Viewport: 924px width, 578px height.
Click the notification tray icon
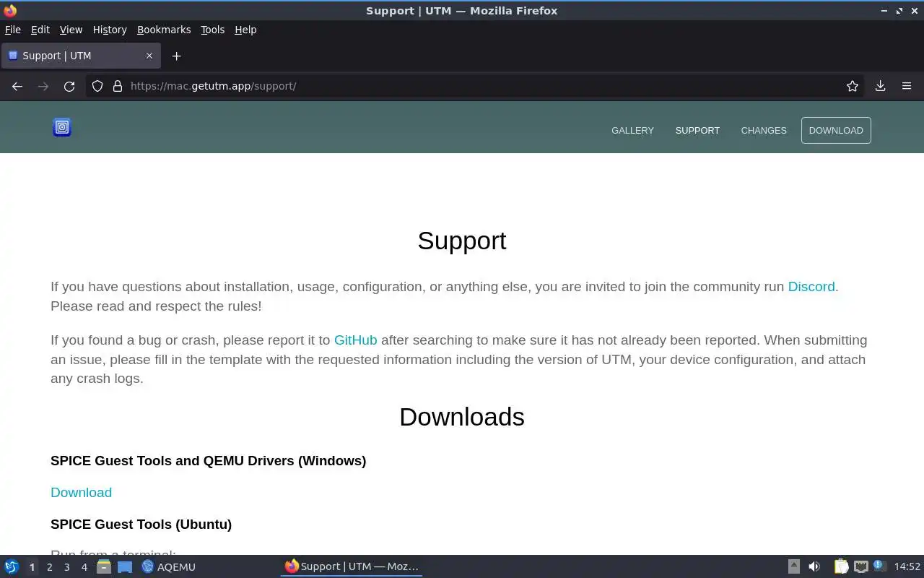click(879, 566)
